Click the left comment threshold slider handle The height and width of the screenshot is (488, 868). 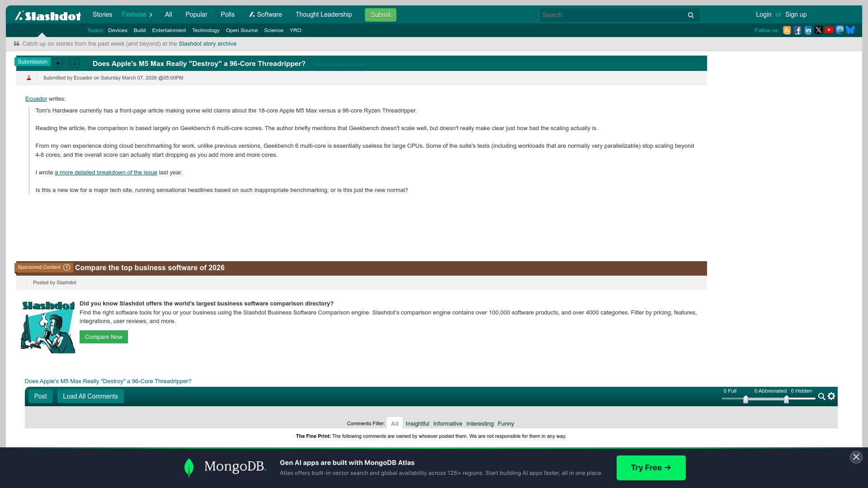(745, 399)
